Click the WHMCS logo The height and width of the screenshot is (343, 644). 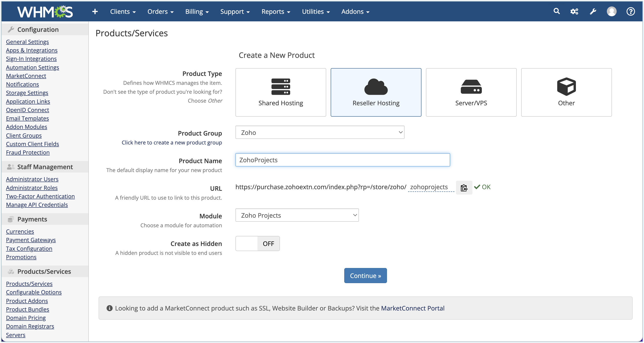[45, 12]
